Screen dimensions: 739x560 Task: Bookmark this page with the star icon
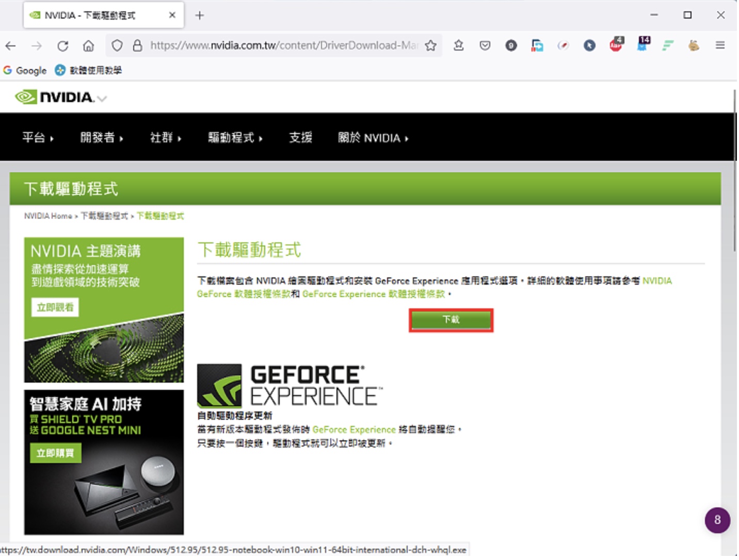click(x=431, y=45)
